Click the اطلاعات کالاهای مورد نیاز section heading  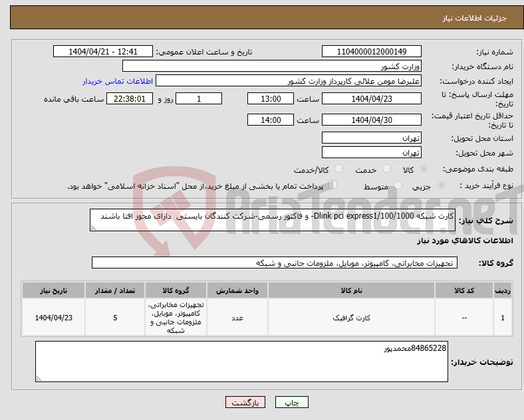[x=465, y=241]
